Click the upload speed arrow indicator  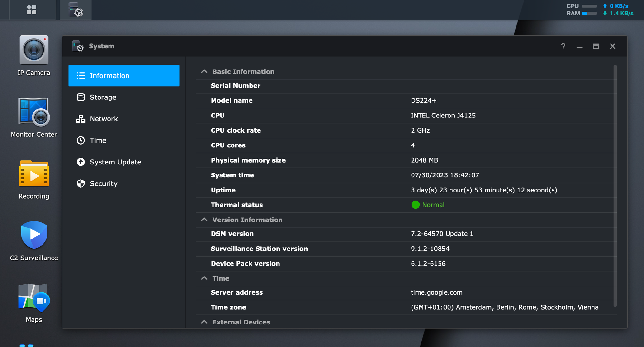pyautogui.click(x=605, y=6)
